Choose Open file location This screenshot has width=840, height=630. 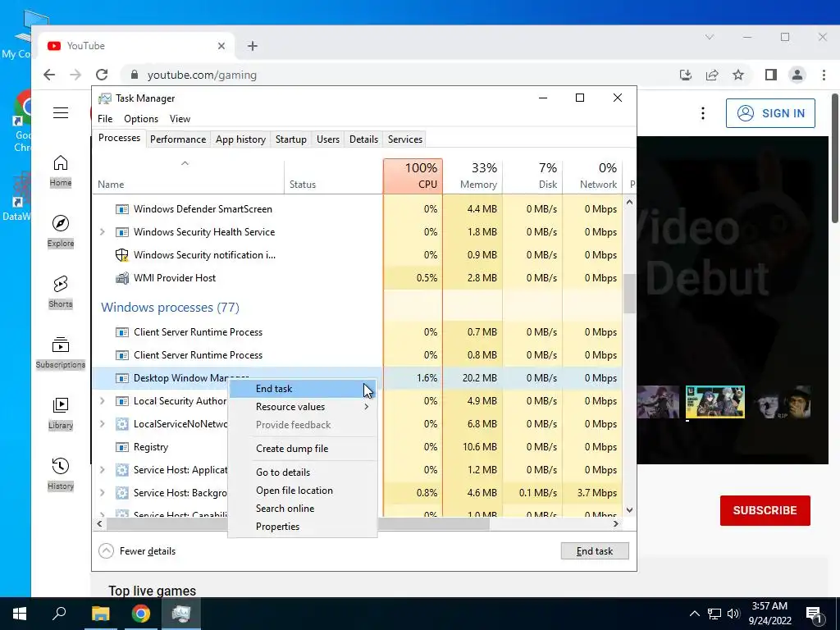[x=303, y=491]
